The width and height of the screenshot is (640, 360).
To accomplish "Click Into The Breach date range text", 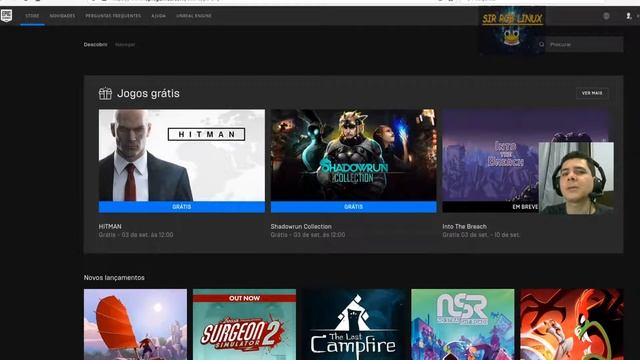I will (x=481, y=235).
